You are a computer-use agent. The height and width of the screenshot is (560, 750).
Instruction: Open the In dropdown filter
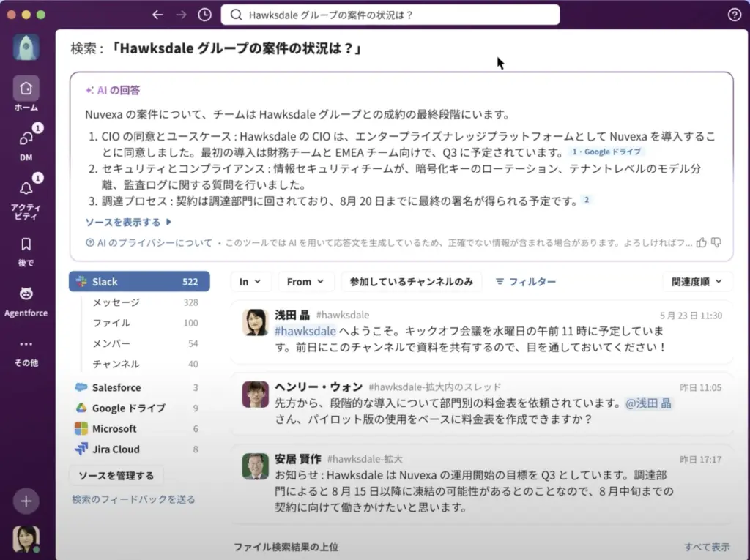[251, 282]
